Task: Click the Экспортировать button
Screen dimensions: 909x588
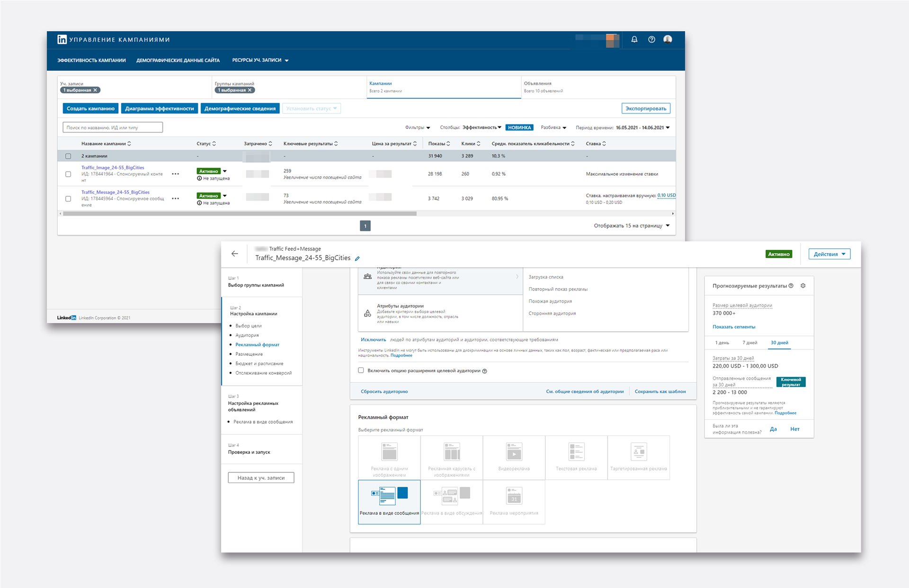Action: coord(645,109)
